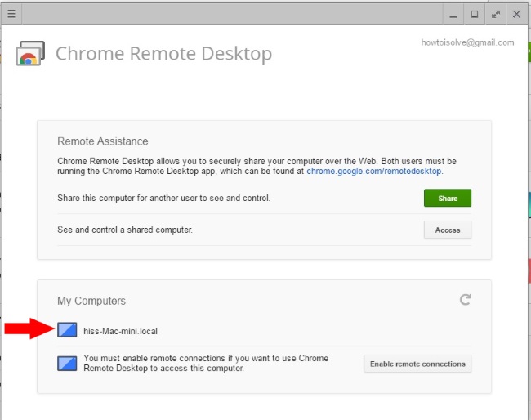The width and height of the screenshot is (531, 420).
Task: Click the My Computers heading
Action: (91, 301)
